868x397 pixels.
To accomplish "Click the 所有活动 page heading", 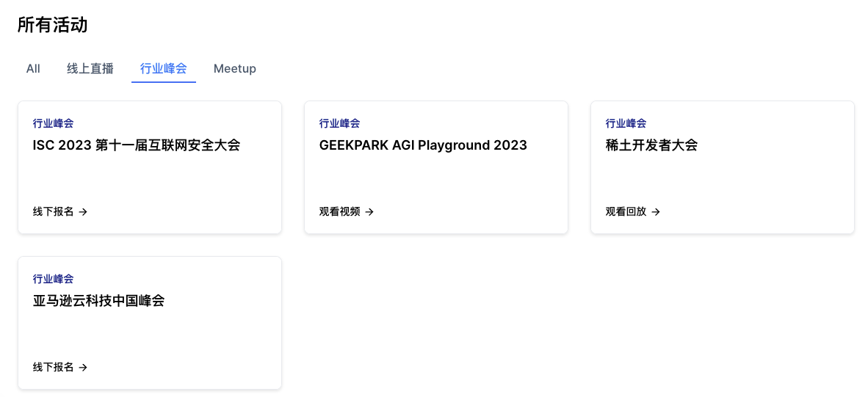I will tap(53, 25).
